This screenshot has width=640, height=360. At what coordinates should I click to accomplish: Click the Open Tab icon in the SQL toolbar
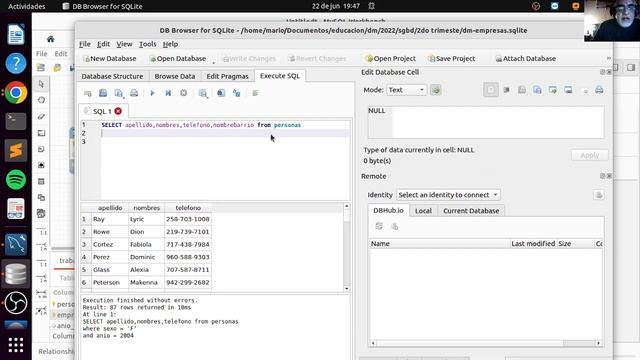87,93
